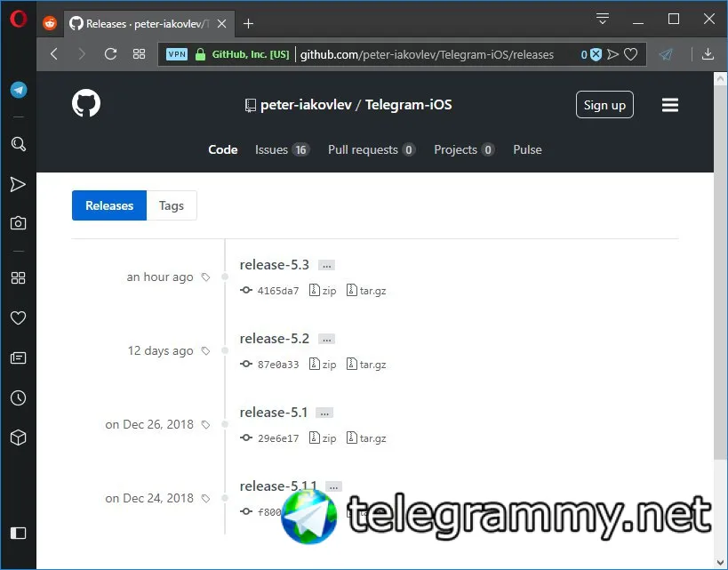Open the downloads toolbar icon
Image resolution: width=728 pixels, height=570 pixels.
(708, 54)
